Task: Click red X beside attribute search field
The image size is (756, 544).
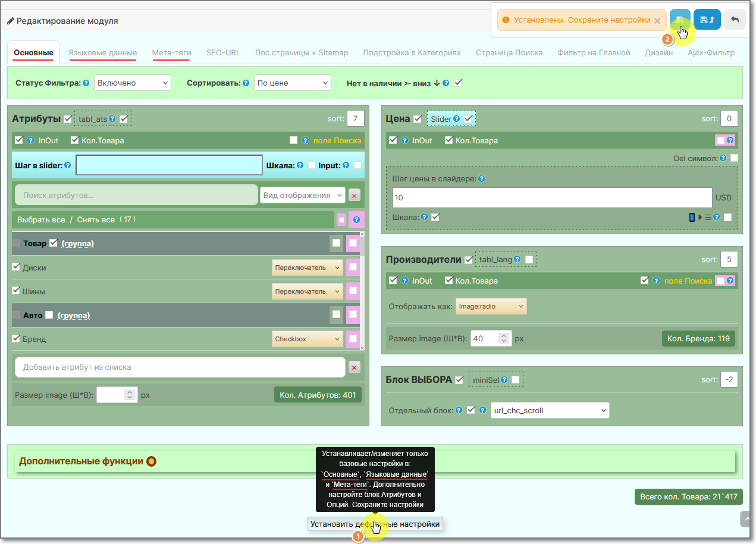Action: point(354,195)
